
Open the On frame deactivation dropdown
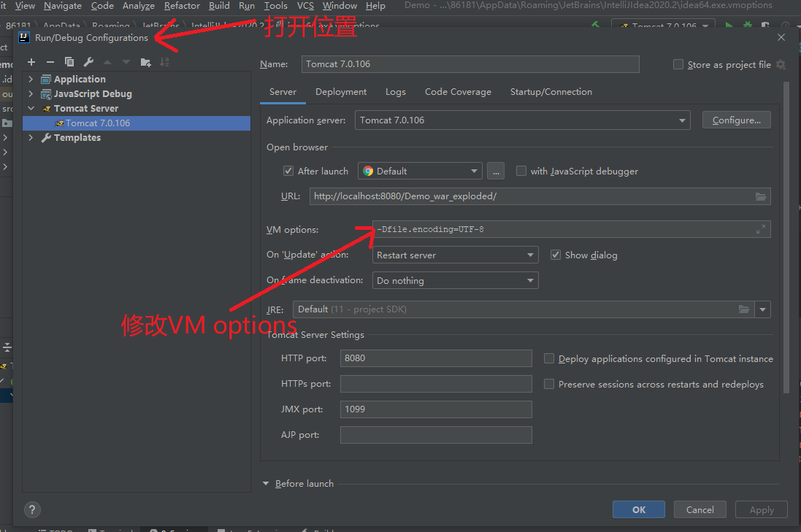(455, 280)
